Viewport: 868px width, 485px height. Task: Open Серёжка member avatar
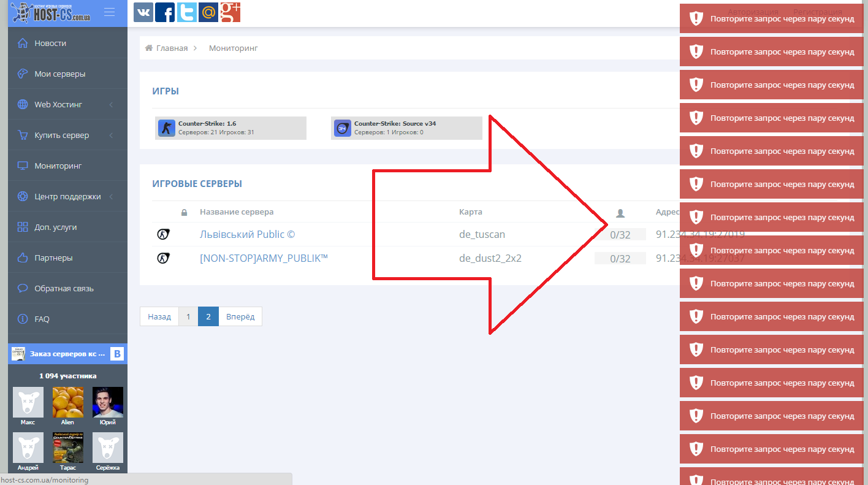click(x=108, y=448)
